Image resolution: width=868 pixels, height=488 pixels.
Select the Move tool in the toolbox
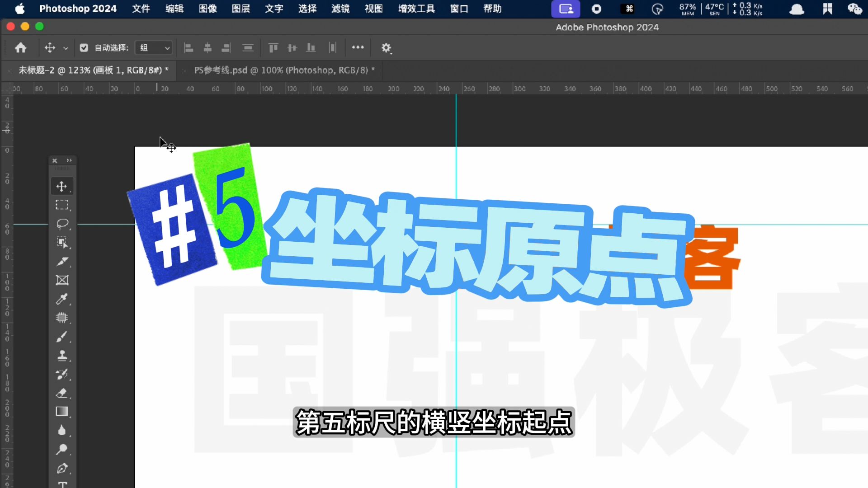[62, 186]
